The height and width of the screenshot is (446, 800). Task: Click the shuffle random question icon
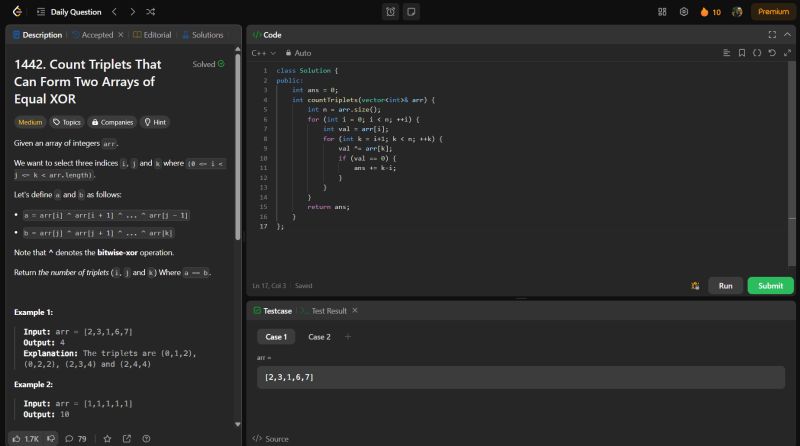coord(150,12)
